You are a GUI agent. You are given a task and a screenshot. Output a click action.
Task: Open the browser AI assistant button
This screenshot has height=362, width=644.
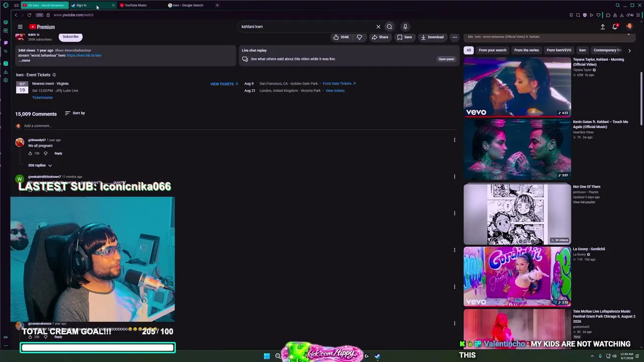pos(631,15)
